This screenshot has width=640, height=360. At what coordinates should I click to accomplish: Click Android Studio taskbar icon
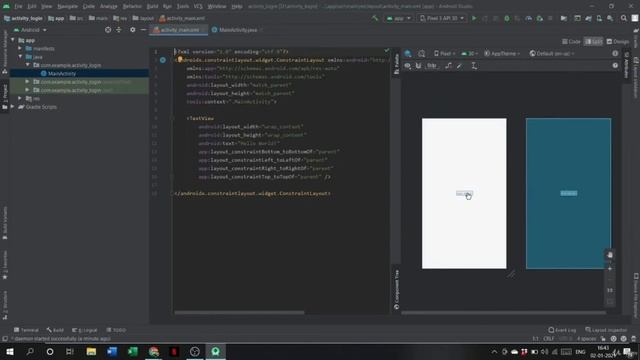[216, 351]
